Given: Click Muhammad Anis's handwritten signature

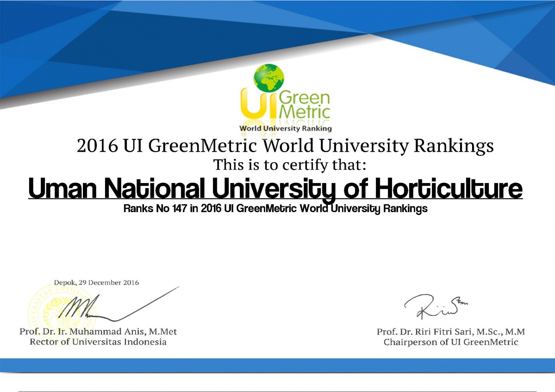Looking at the screenshot, I should [x=119, y=304].
